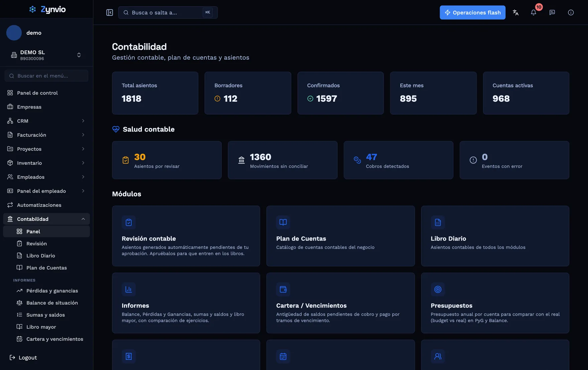Expand the Inventario menu chevron
The width and height of the screenshot is (588, 370).
(x=83, y=163)
